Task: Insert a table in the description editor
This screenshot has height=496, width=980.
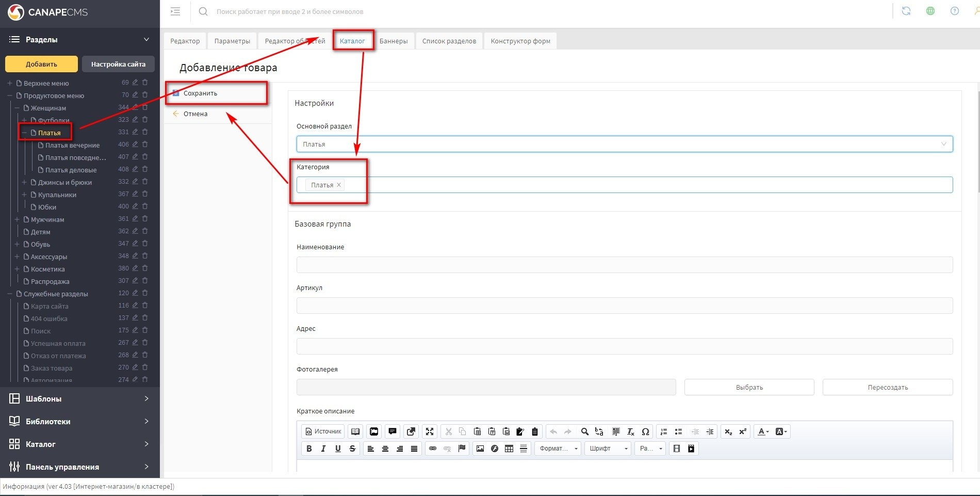Action: click(509, 449)
